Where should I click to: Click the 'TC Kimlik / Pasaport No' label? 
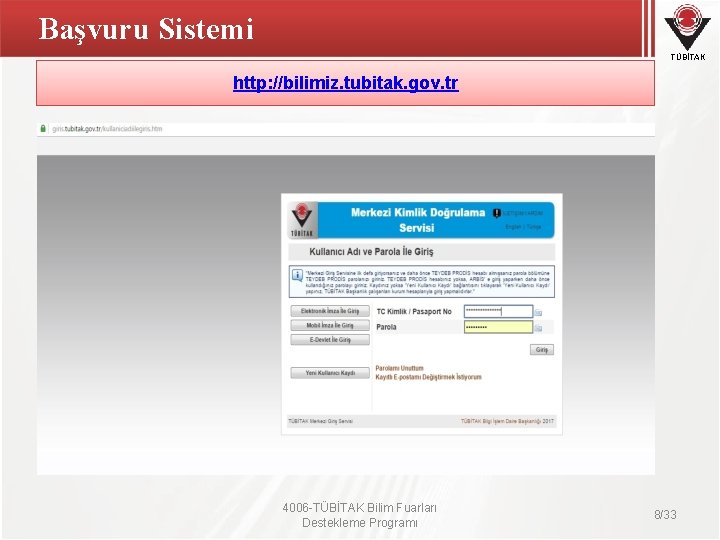coord(414,312)
